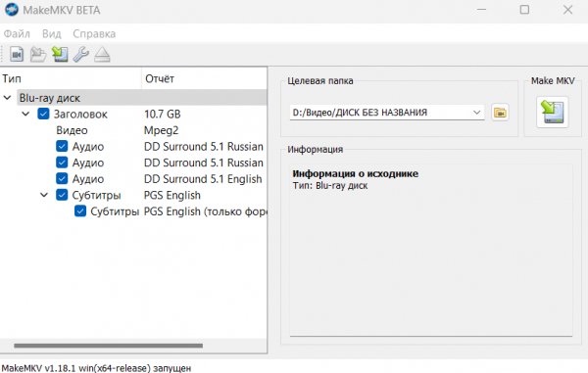Click the save selected titles toolbar icon
The image size is (588, 373).
coord(60,55)
